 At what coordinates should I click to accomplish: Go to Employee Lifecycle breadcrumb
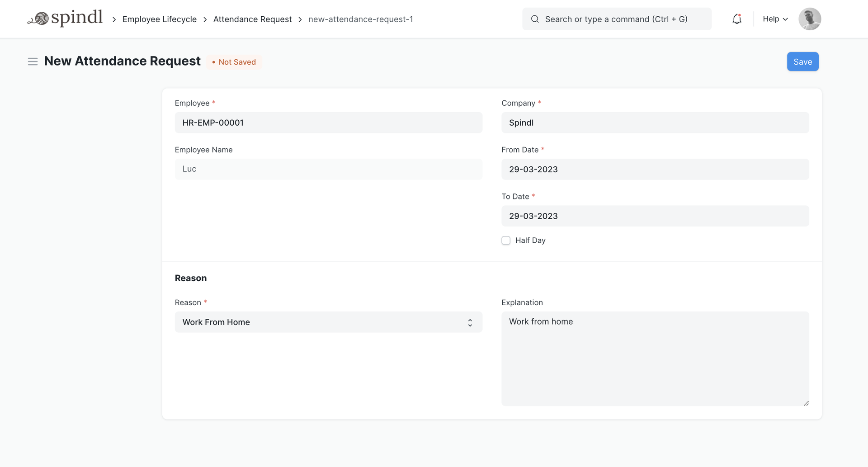coord(159,19)
